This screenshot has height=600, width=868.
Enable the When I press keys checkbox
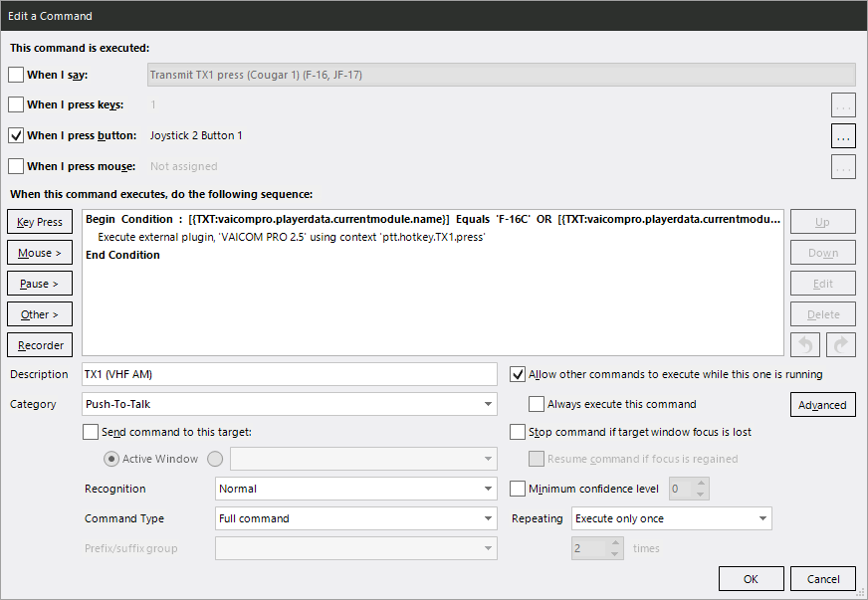click(x=16, y=104)
